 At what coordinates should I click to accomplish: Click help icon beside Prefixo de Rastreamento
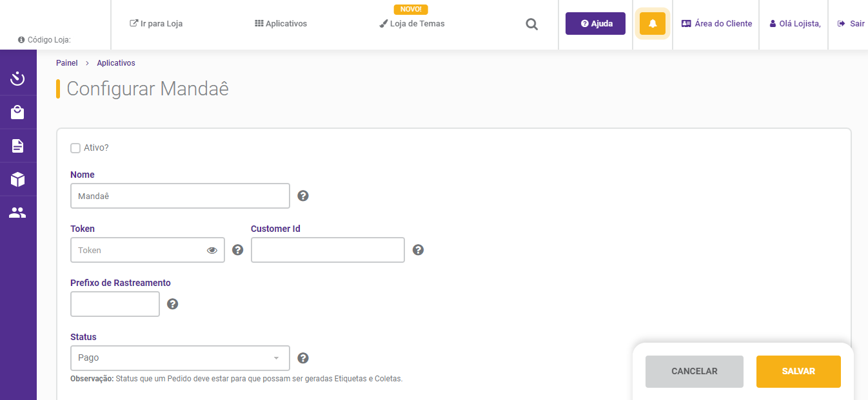pos(173,304)
